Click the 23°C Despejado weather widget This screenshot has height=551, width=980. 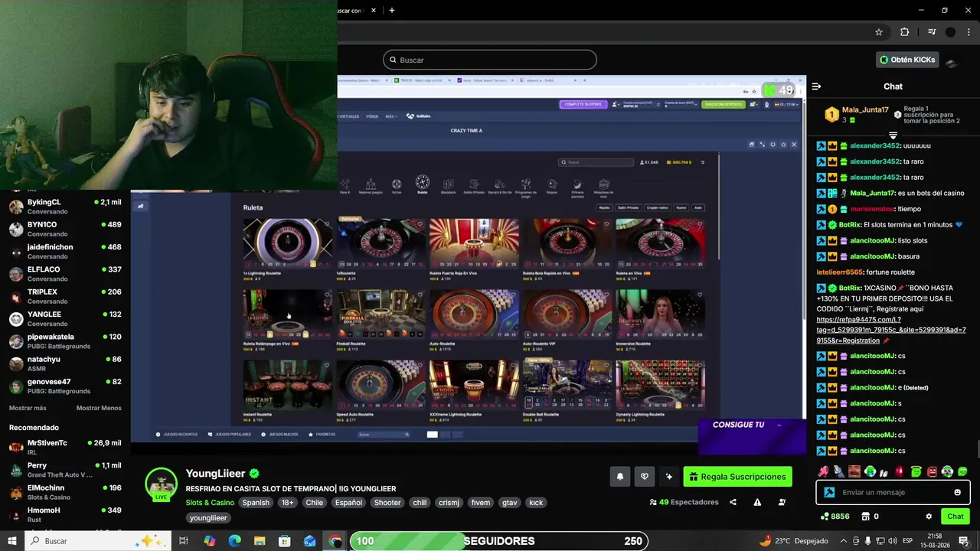tap(793, 541)
